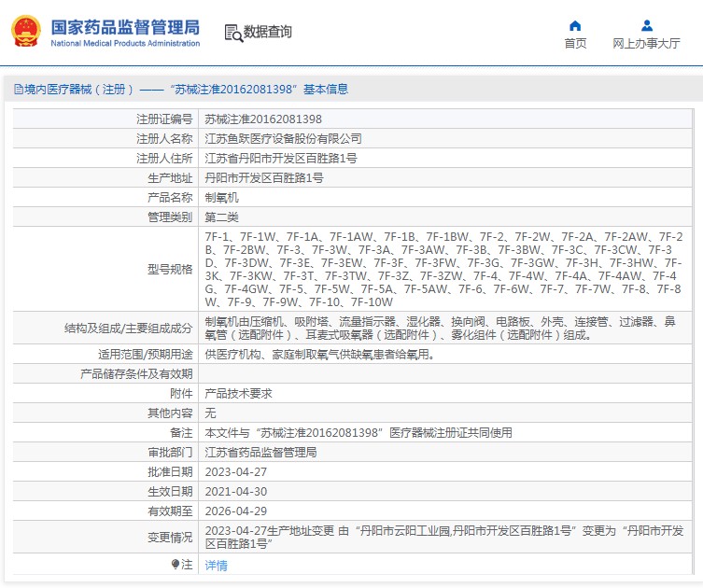The image size is (703, 588).
Task: Click the 江苏省药品监督管理局 approval department cell
Action: 260,453
